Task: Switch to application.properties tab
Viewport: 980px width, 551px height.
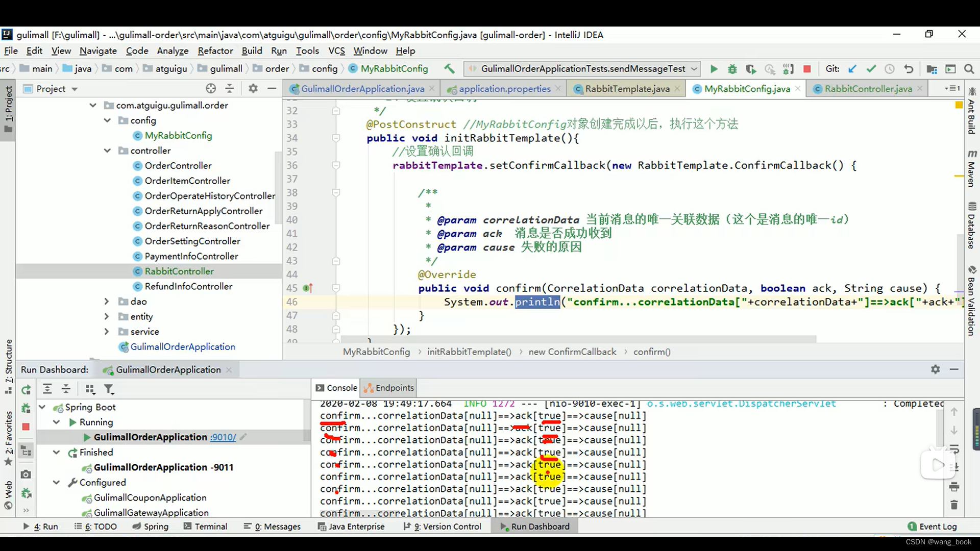Action: tap(504, 89)
